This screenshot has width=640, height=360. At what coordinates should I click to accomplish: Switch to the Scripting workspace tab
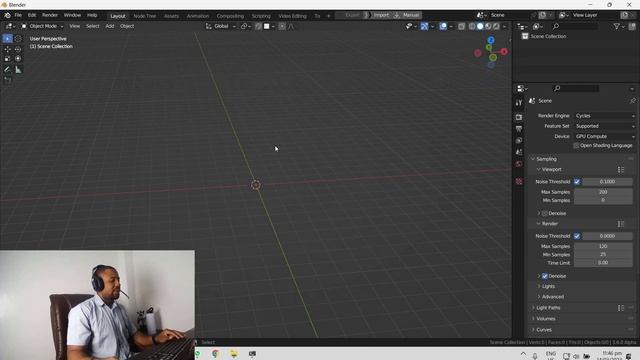[261, 16]
